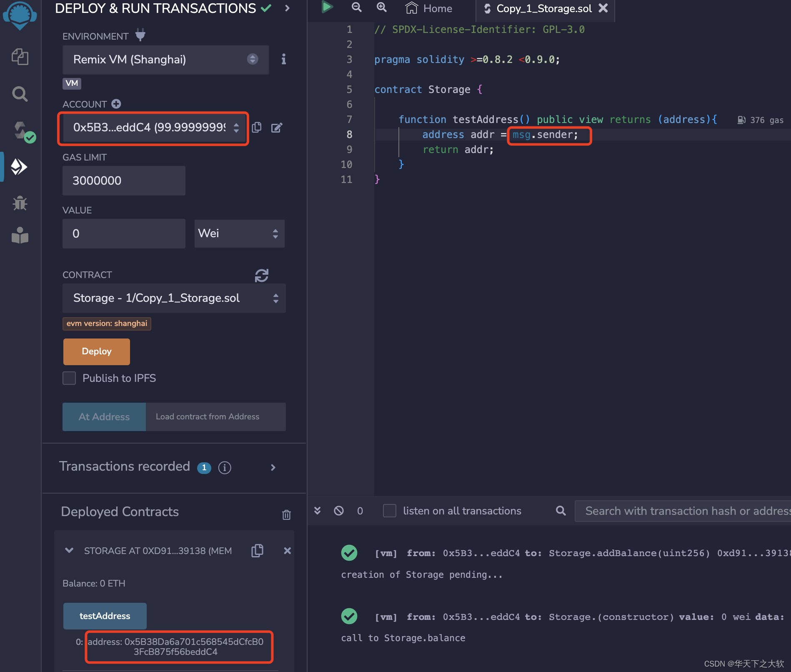Image resolution: width=791 pixels, height=672 pixels.
Task: Click the transactions recorded badge 1
Action: point(204,468)
